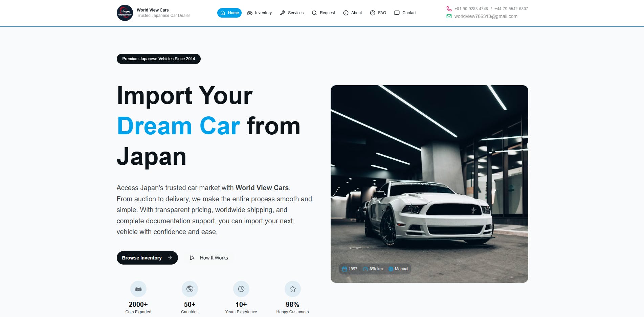This screenshot has height=317, width=644.
Task: Click the +44-79-5542-6807 phone number
Action: pos(511,9)
